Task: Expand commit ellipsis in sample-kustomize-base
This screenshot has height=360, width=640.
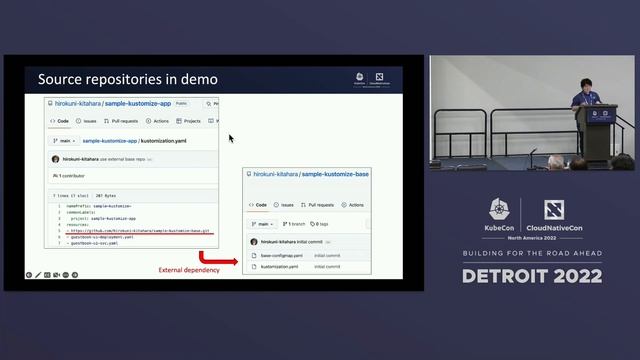Action: click(x=328, y=242)
